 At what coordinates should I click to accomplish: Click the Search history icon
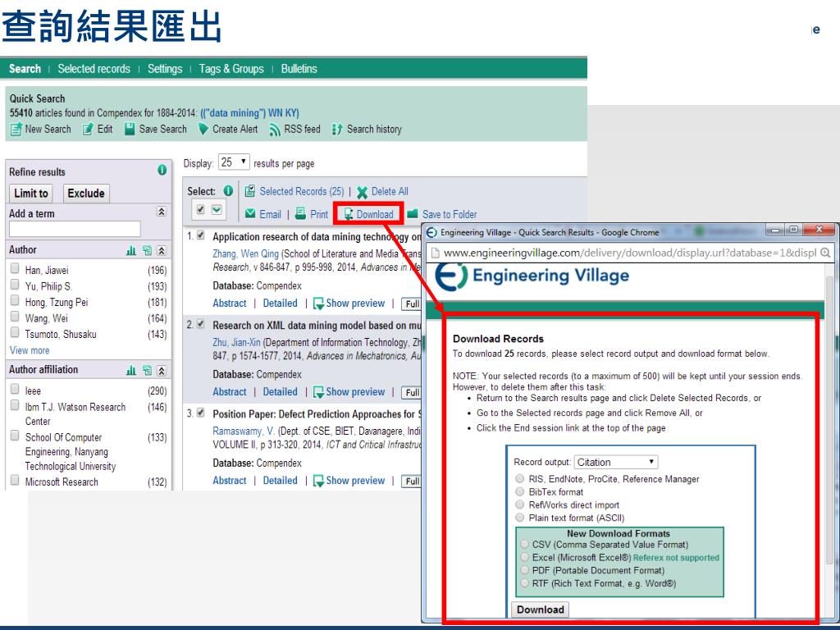[337, 129]
